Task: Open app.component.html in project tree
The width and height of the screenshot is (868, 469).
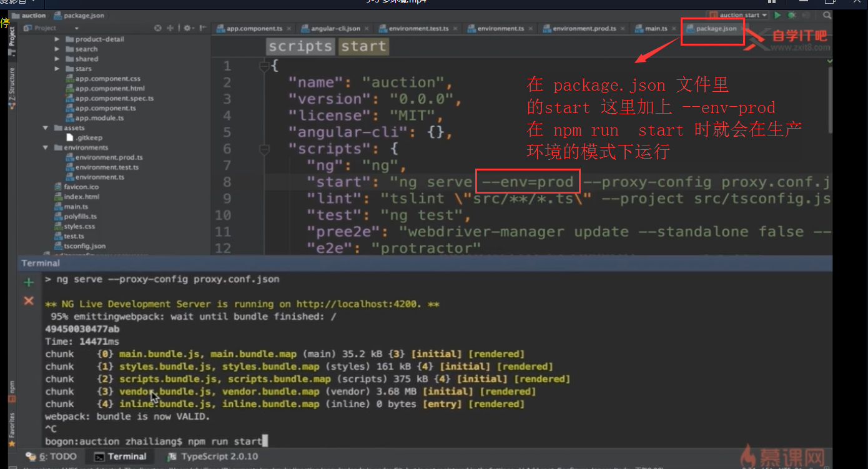Action: click(106, 89)
